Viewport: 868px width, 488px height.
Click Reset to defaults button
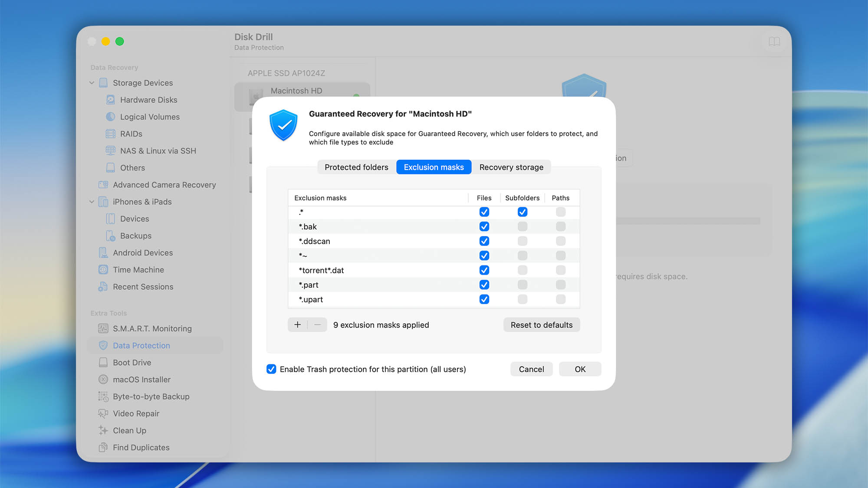pyautogui.click(x=542, y=325)
